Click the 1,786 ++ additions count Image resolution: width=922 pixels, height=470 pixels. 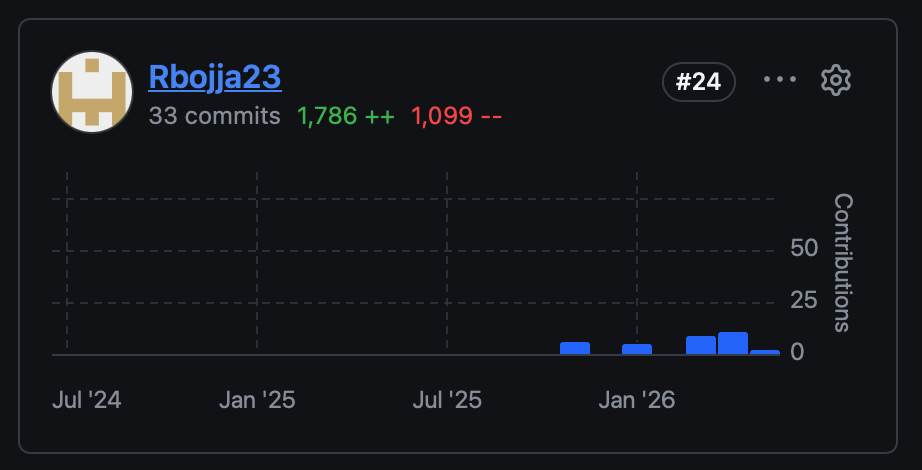pyautogui.click(x=346, y=116)
